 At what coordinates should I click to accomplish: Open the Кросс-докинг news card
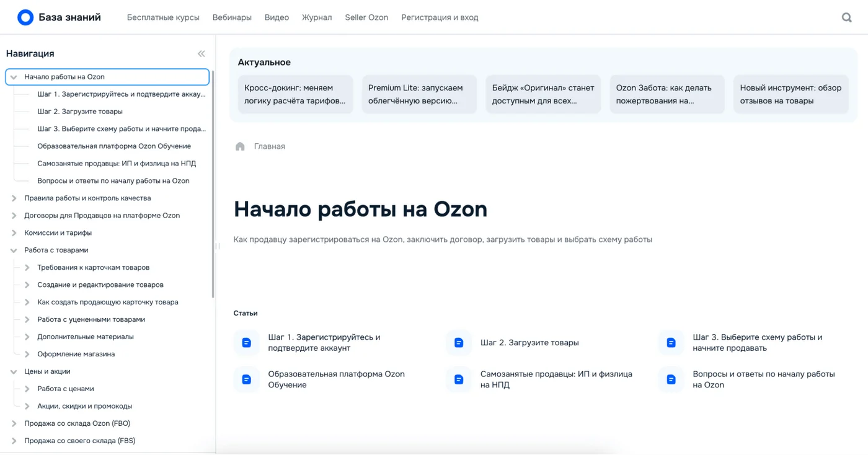coord(295,94)
